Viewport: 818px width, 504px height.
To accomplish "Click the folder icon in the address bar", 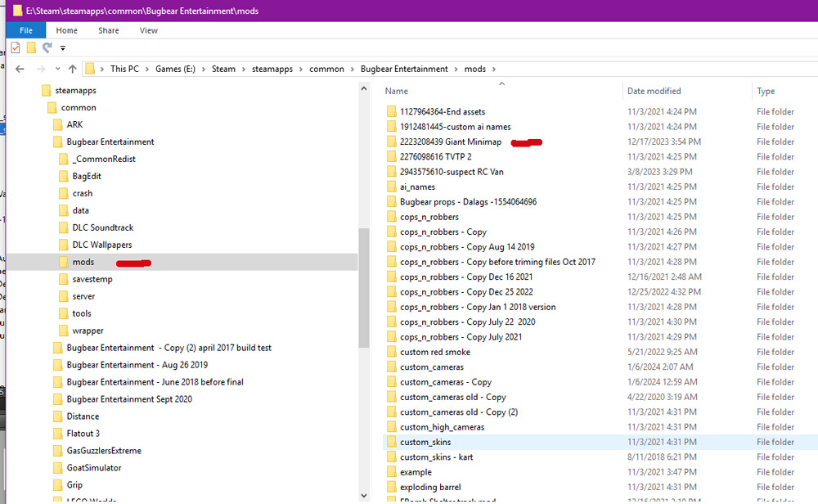I will [90, 69].
